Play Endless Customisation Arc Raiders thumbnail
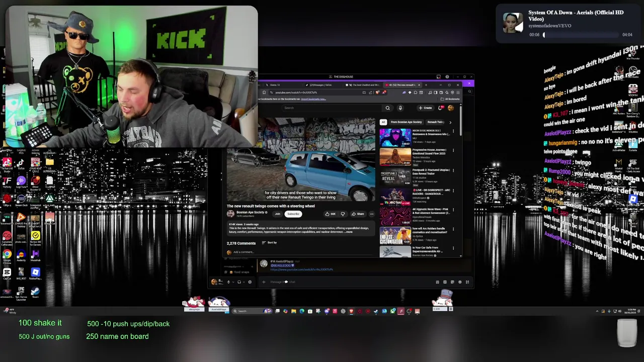The image size is (644, 362). pos(395,236)
